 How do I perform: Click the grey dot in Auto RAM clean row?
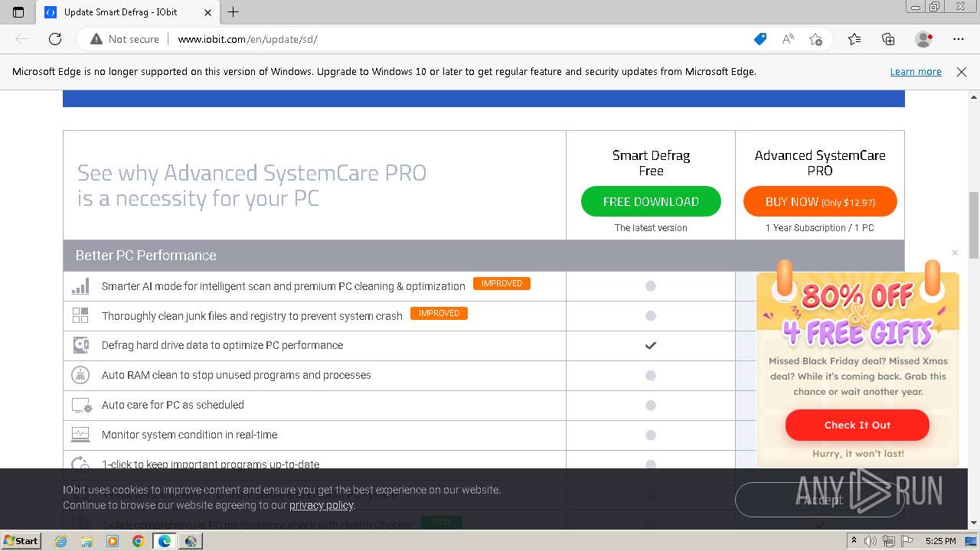coord(651,375)
